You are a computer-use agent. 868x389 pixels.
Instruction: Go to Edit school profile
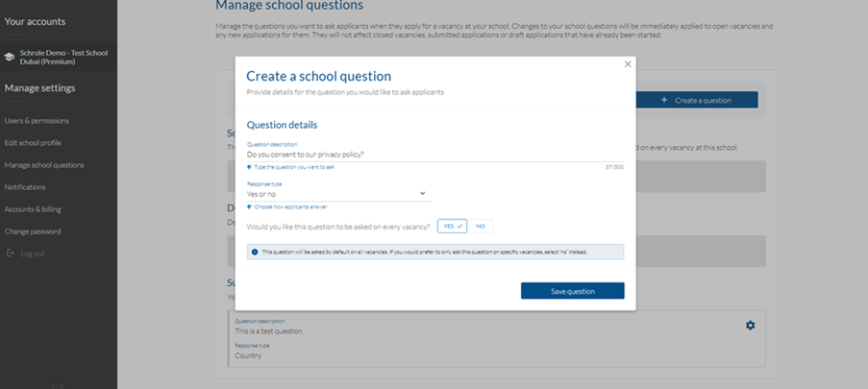(x=33, y=143)
